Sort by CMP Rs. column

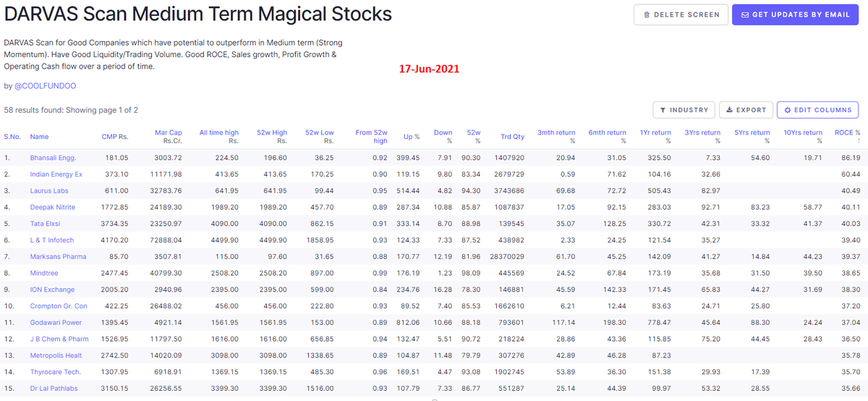(114, 137)
